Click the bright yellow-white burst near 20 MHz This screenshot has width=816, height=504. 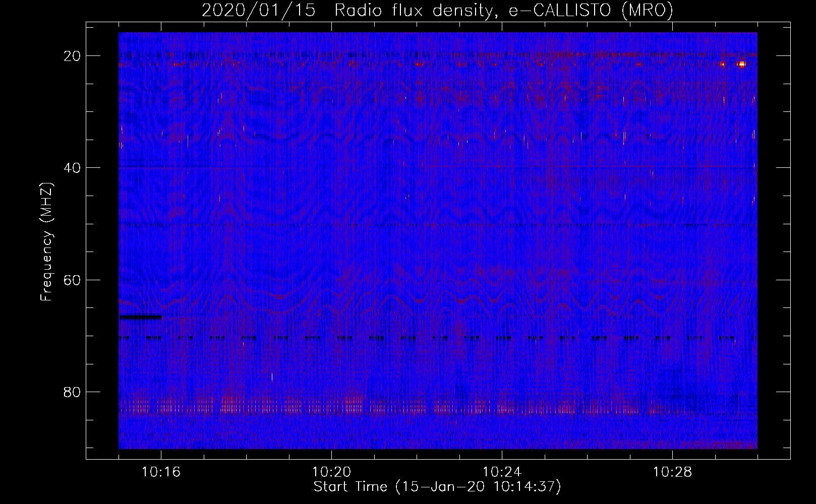pos(741,64)
